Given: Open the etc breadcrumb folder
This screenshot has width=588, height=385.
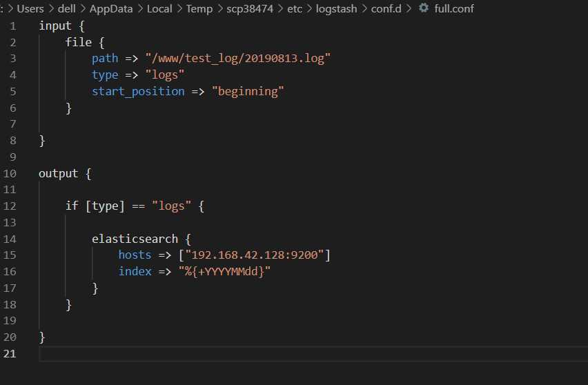Looking at the screenshot, I should 295,8.
